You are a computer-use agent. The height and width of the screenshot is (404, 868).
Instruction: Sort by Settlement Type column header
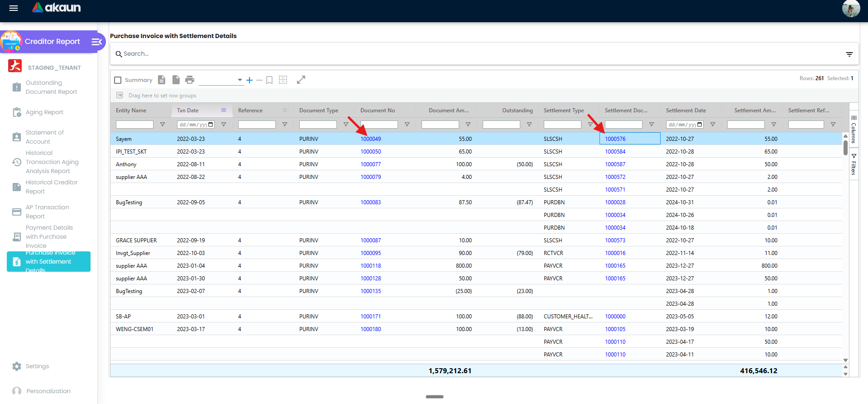564,111
